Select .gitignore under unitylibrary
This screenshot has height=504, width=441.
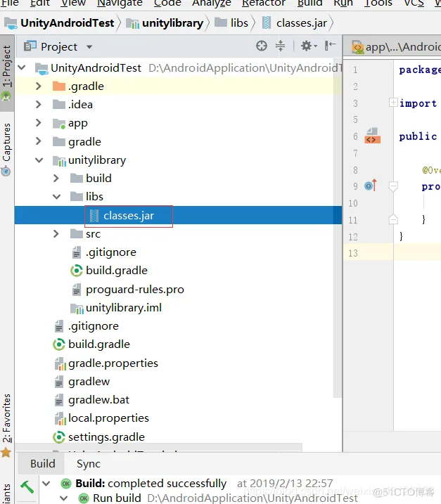(x=111, y=252)
